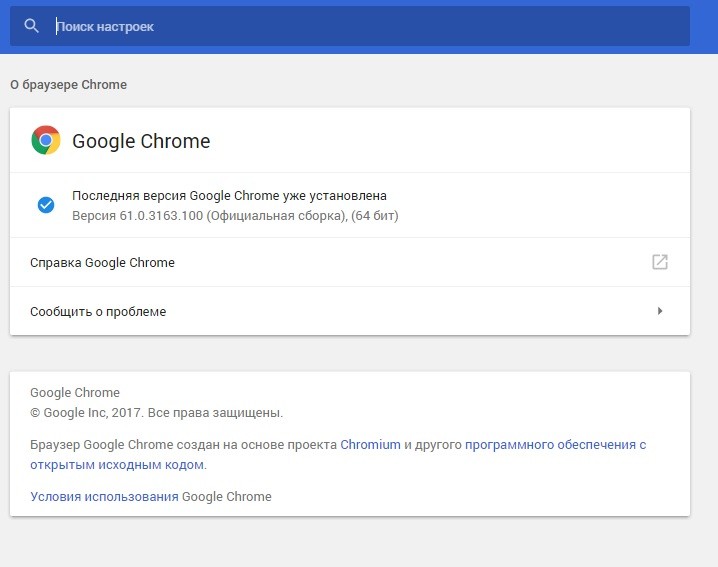Open программного обеспечения open-source link

point(555,444)
